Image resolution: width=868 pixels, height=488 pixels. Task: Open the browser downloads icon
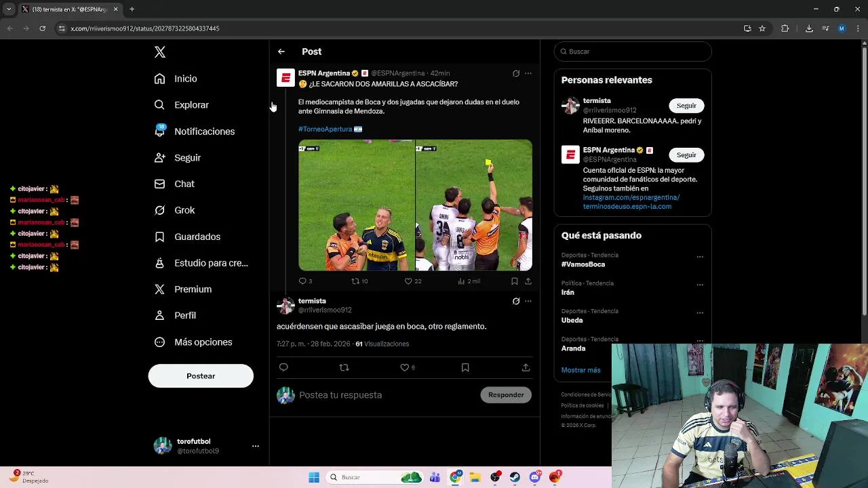(x=809, y=28)
